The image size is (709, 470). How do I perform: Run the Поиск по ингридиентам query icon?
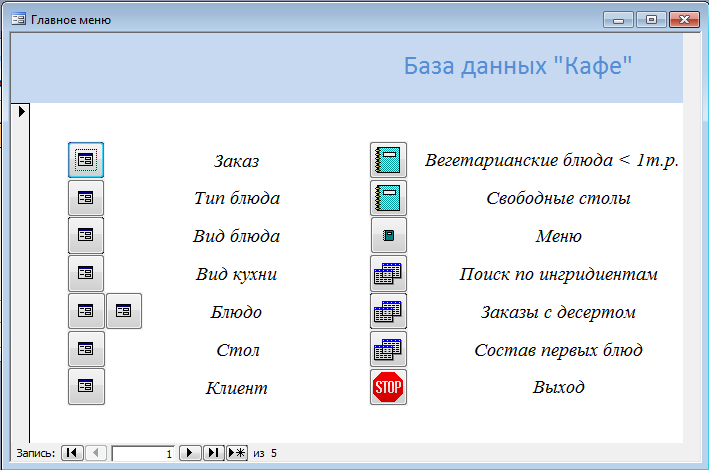[x=388, y=273]
